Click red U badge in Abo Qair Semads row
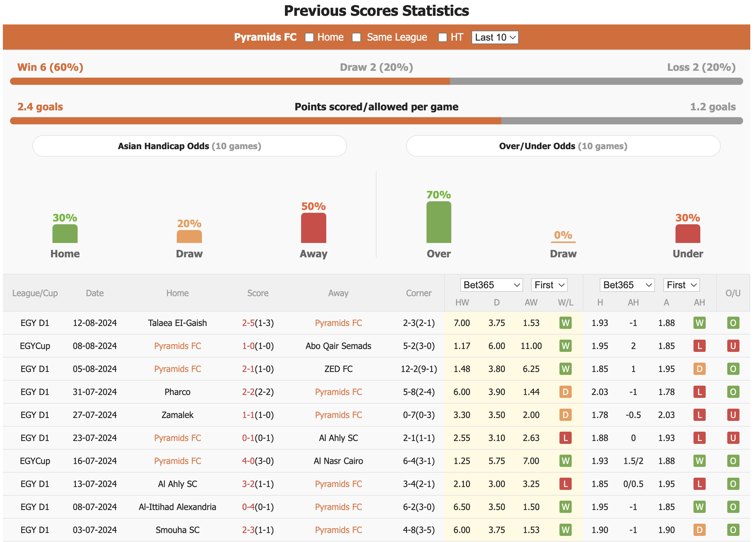Viewport: 756px width, 542px height. (733, 346)
